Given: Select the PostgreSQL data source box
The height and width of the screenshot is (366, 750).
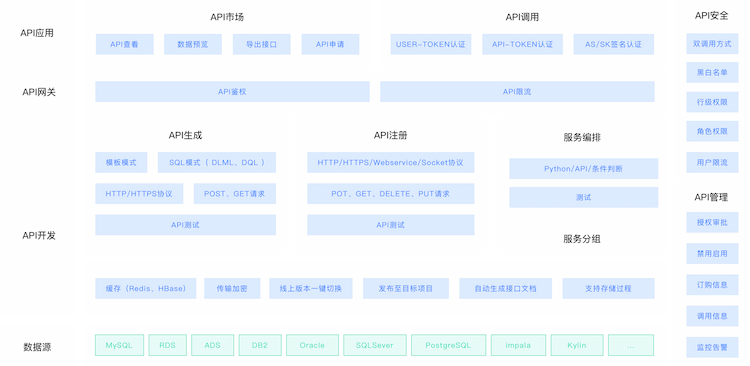Looking at the screenshot, I should click(448, 345).
